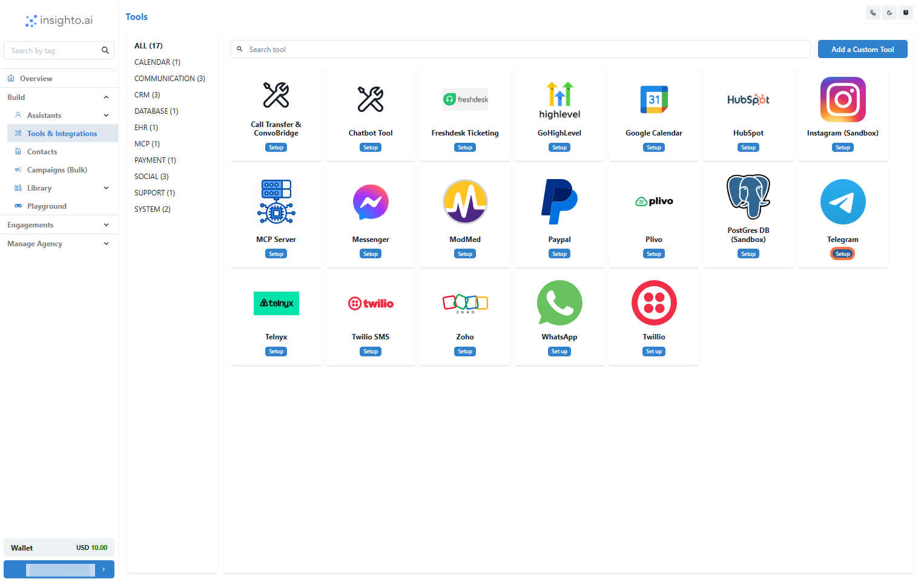Click the phone icon in the top bar
The width and height of the screenshot is (924, 582).
click(x=873, y=13)
